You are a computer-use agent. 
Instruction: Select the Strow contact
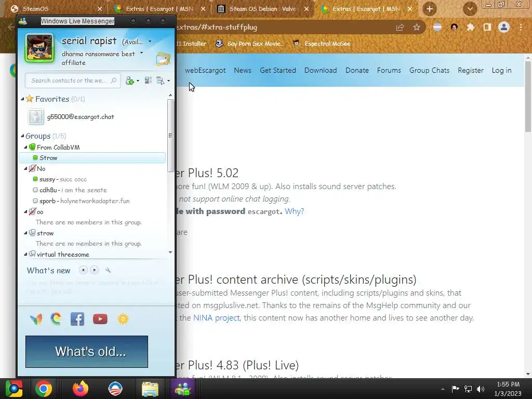coord(92,158)
